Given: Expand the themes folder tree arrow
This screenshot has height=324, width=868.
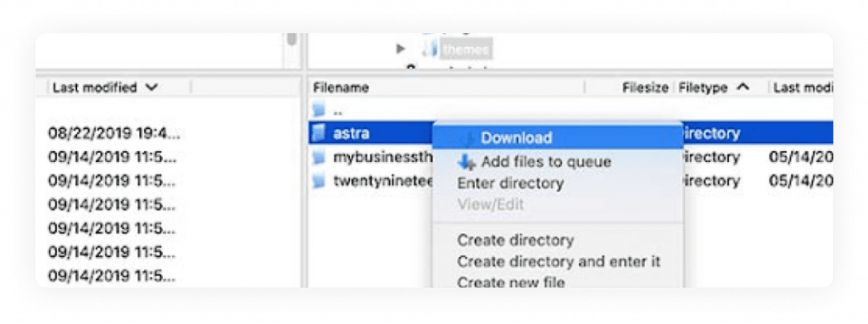Looking at the screenshot, I should click(x=401, y=49).
